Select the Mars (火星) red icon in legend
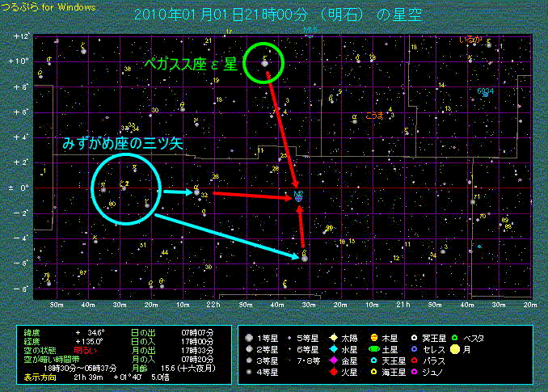This screenshot has height=392, width=548. (x=333, y=373)
